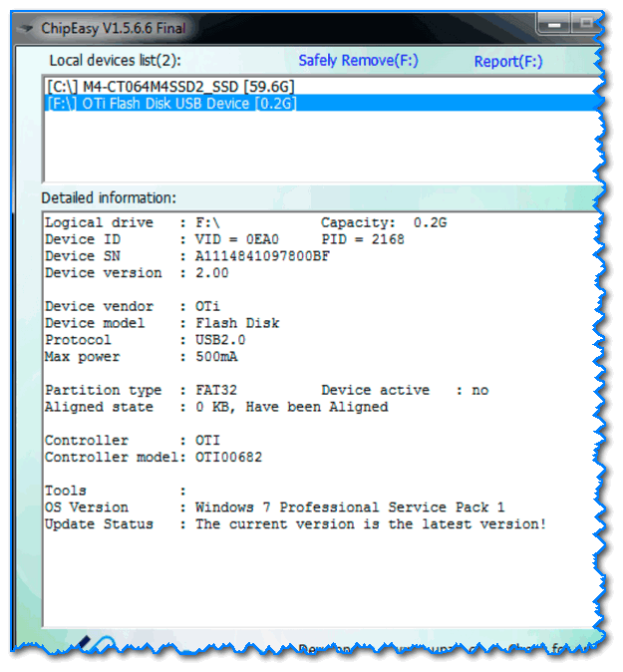Click the Tools line in details
This screenshot has width=623, height=672.
(116, 491)
